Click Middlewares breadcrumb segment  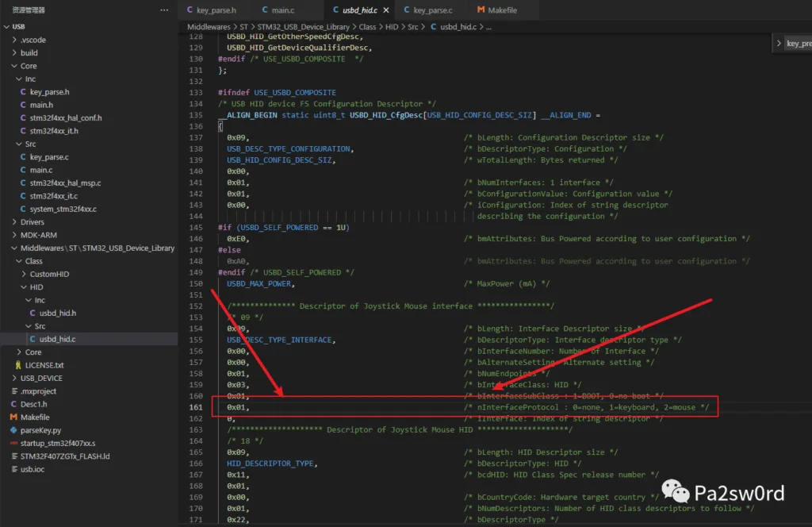pyautogui.click(x=209, y=26)
